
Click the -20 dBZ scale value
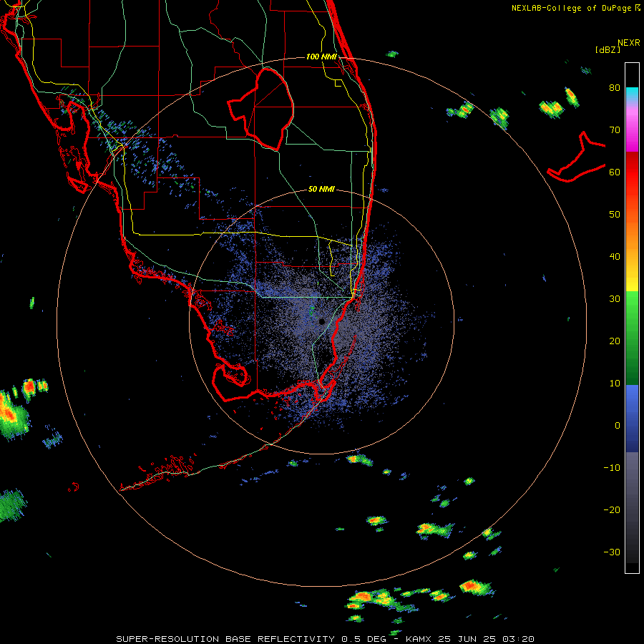[612, 510]
